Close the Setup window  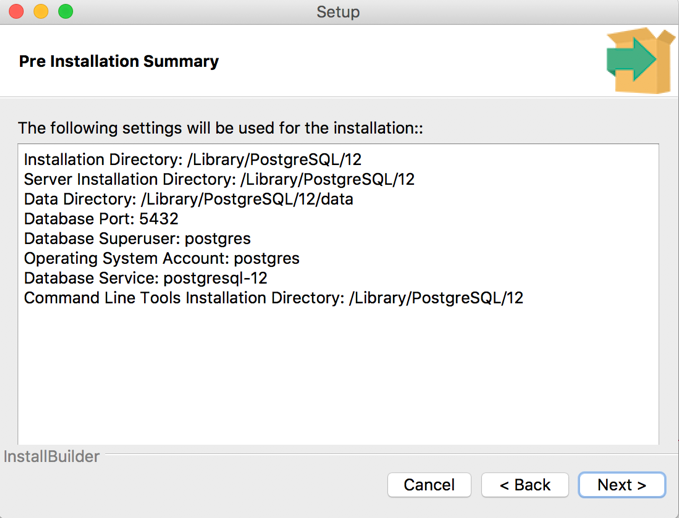click(x=16, y=12)
